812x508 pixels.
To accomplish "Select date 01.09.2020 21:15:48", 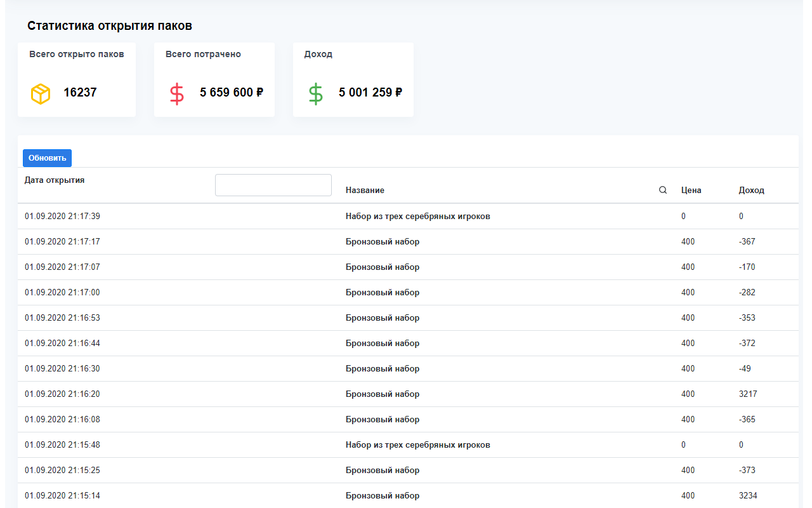I will pyautogui.click(x=62, y=444).
